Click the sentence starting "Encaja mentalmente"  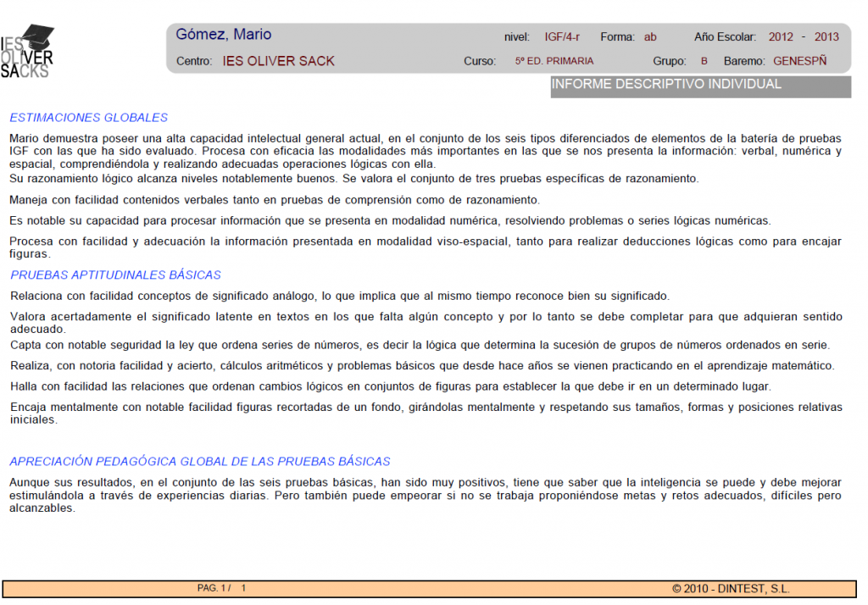point(426,413)
